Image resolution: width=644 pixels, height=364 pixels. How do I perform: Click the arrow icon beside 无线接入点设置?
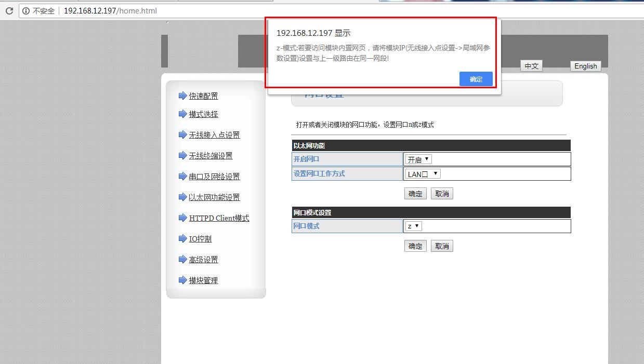coord(182,134)
